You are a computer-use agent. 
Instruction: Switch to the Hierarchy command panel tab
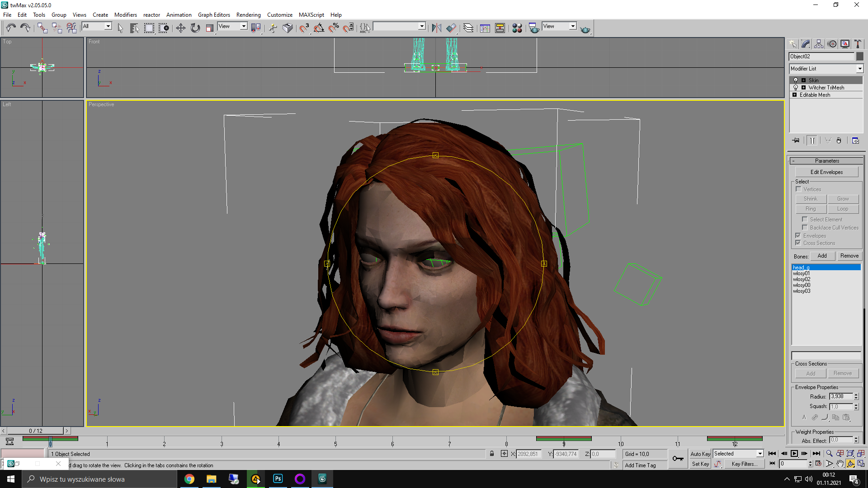[x=819, y=44]
